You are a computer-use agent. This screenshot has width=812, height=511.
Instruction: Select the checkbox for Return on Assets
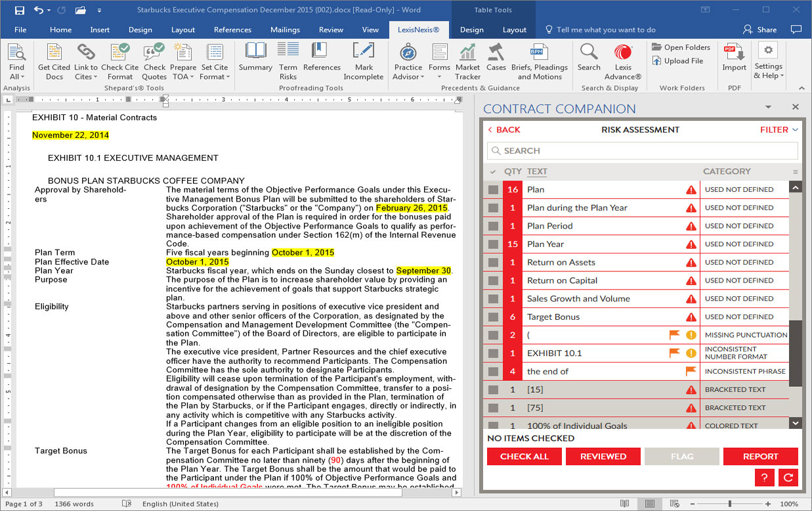492,262
